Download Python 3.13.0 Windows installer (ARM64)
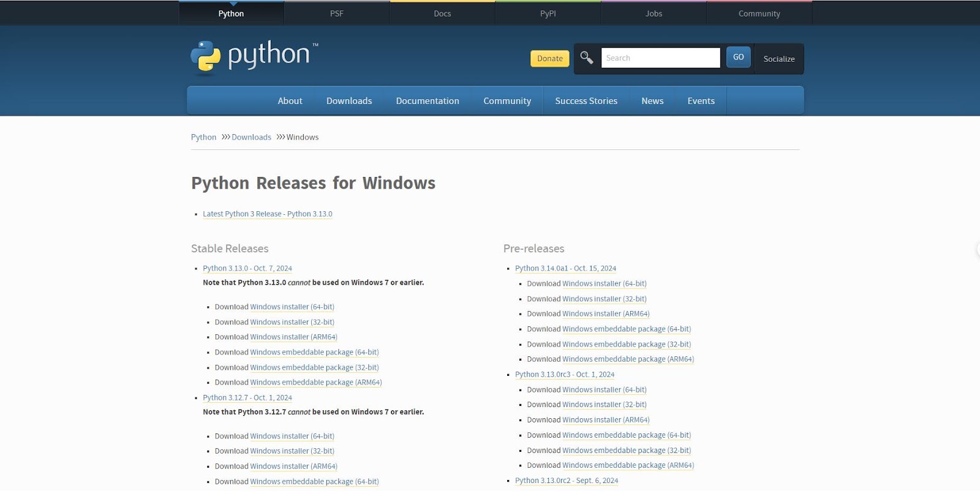The height and width of the screenshot is (491, 980). (293, 337)
